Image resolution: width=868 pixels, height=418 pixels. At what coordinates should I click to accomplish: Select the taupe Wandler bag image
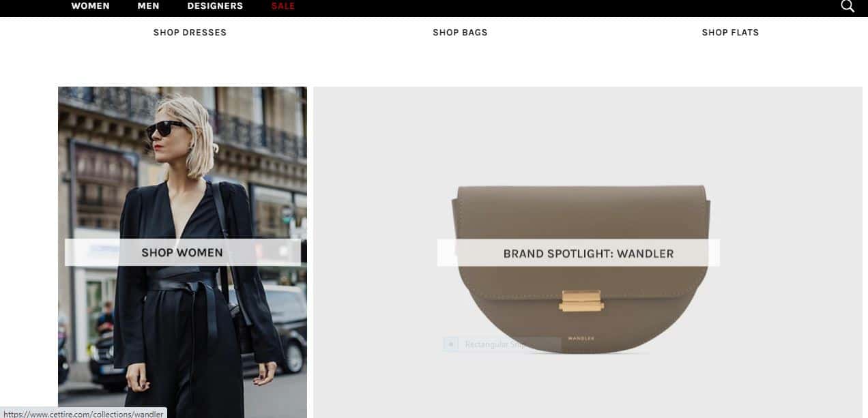(x=581, y=269)
